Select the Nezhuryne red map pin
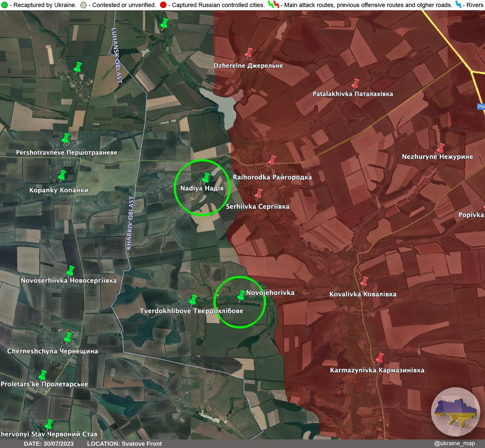485x448 pixels. pos(441,148)
